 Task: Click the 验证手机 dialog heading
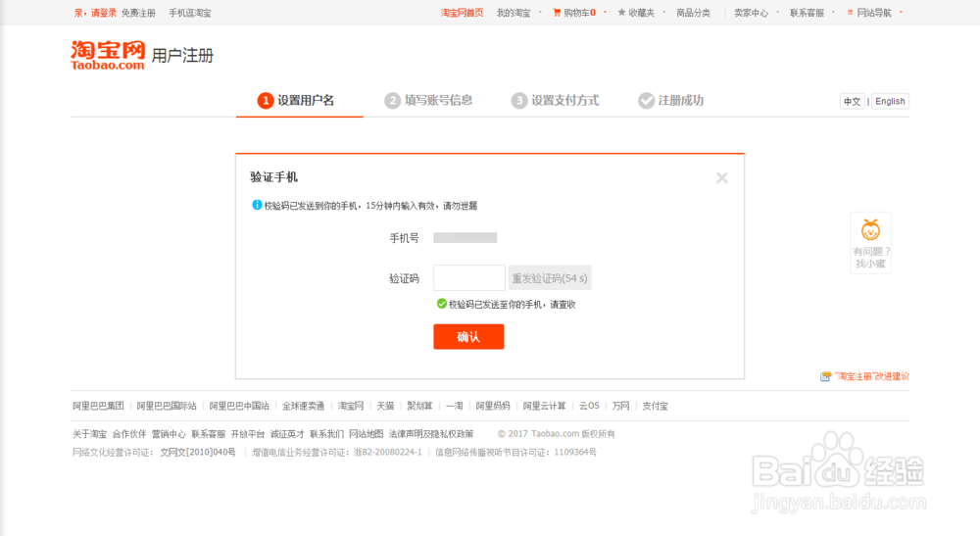tap(273, 177)
